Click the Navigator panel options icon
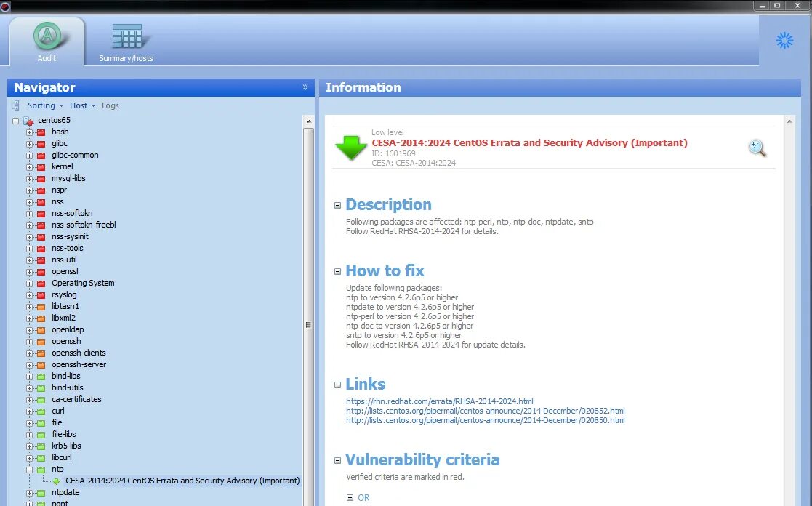Viewport: 812px width, 506px height. pos(305,87)
